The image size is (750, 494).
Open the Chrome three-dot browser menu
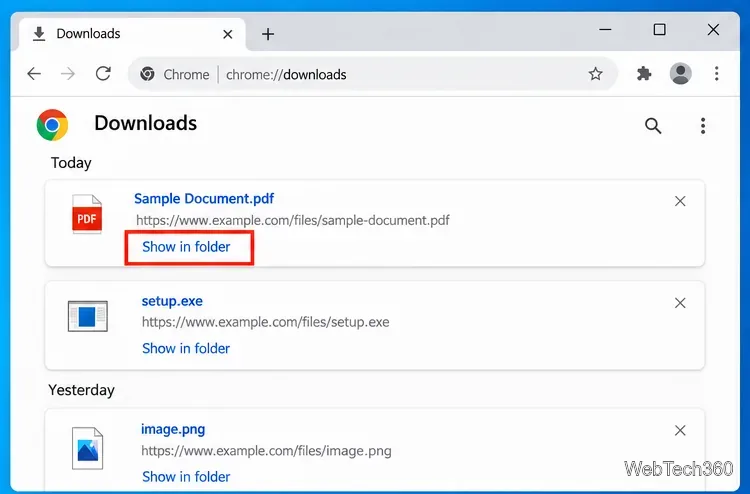click(717, 74)
